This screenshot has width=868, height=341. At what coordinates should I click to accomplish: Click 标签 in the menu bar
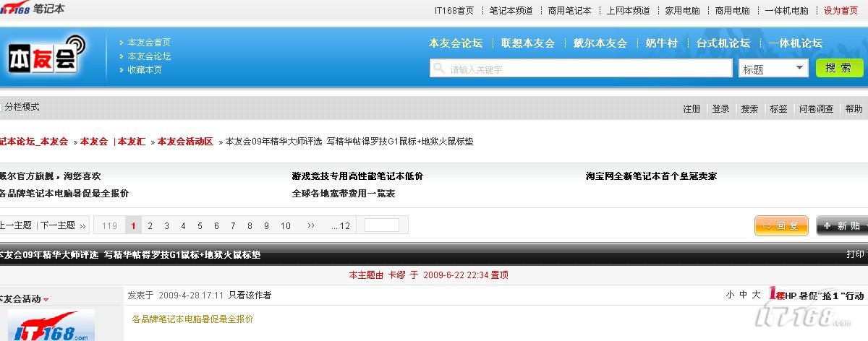778,109
